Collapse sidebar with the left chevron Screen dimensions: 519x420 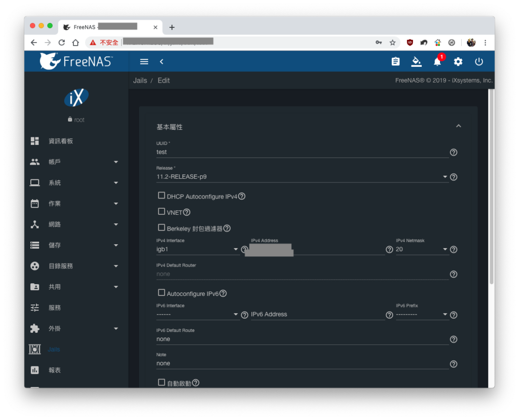[x=162, y=62]
